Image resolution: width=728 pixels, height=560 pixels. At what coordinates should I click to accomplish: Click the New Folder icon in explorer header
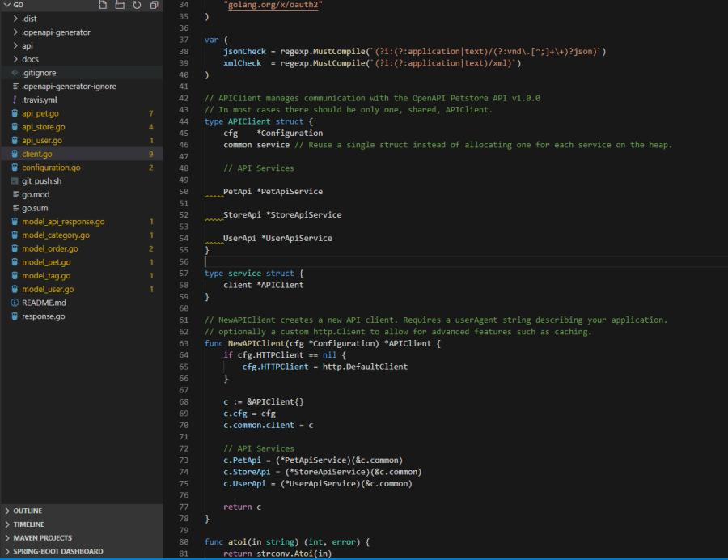pos(120,5)
